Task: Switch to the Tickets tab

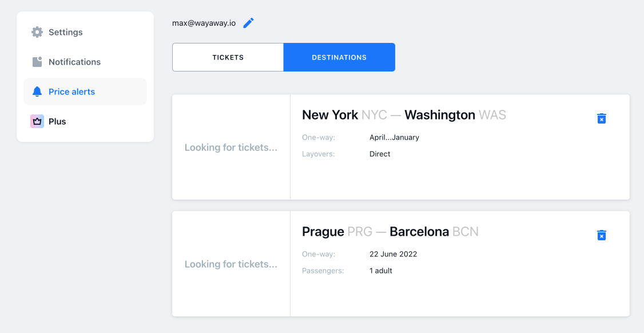Action: [x=228, y=57]
